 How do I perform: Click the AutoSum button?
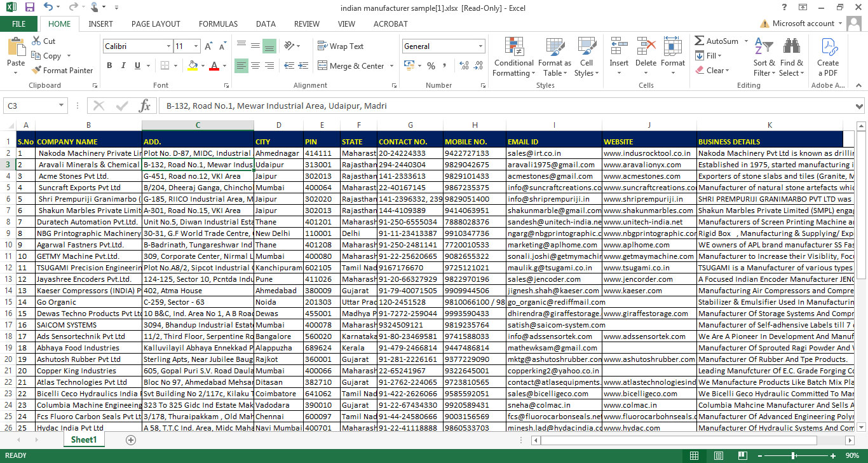tap(716, 41)
